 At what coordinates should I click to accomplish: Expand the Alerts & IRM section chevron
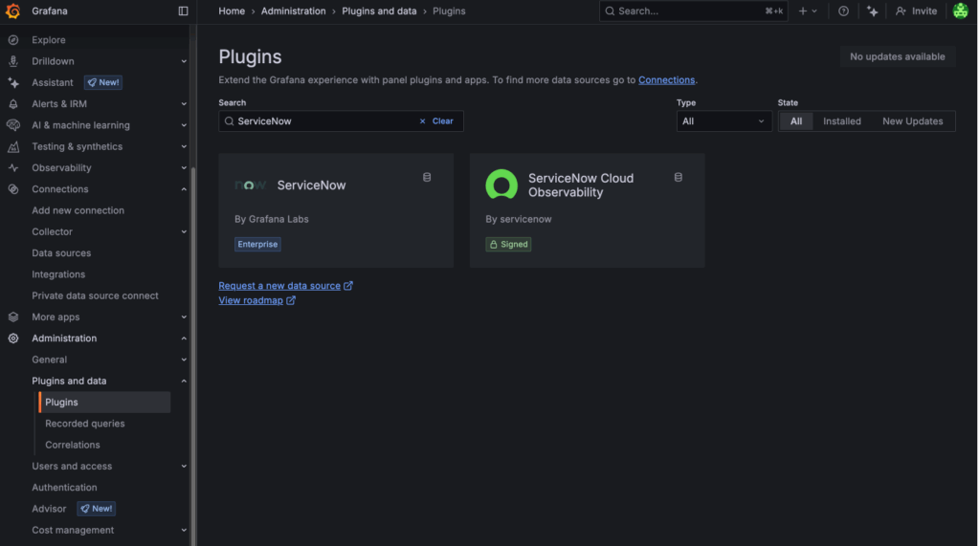pyautogui.click(x=184, y=103)
